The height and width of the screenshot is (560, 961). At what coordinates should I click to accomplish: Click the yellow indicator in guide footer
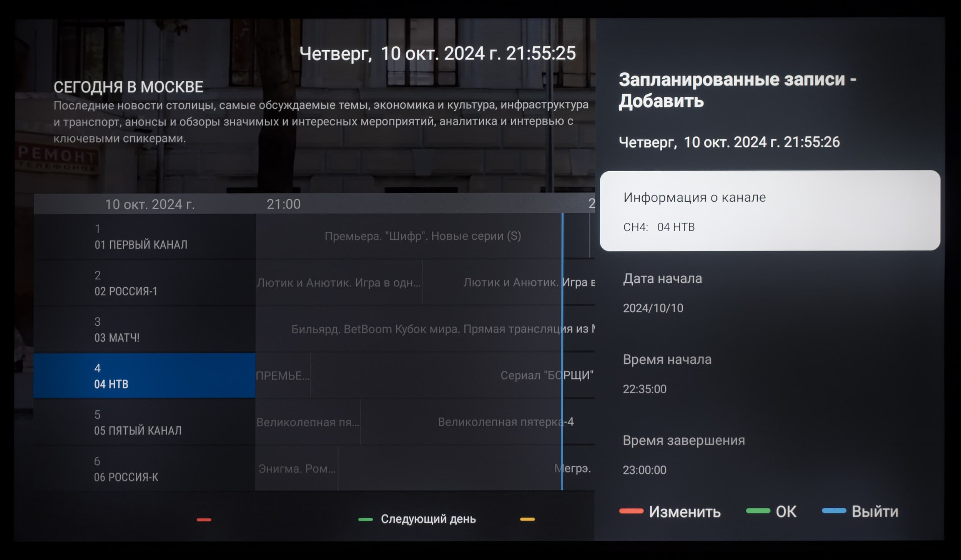coord(527,520)
